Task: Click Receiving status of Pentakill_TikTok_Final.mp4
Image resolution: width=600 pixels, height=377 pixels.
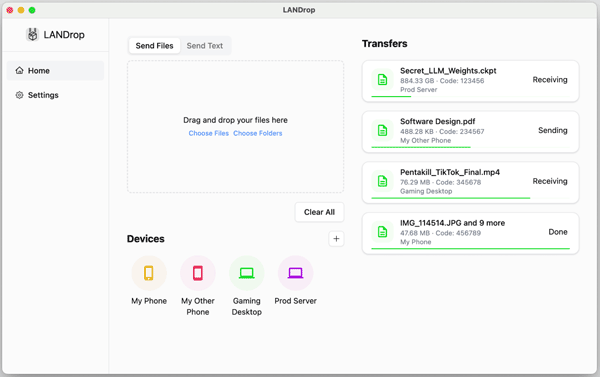Action: coord(550,181)
